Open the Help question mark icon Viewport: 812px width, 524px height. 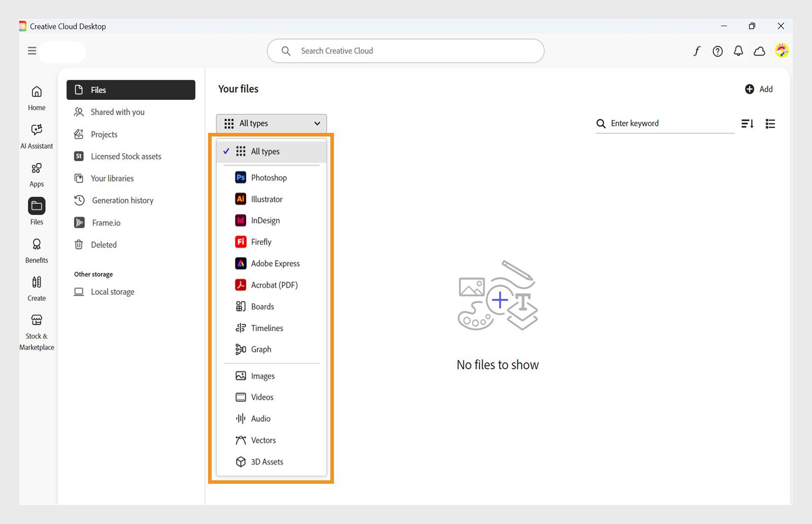[x=718, y=51]
